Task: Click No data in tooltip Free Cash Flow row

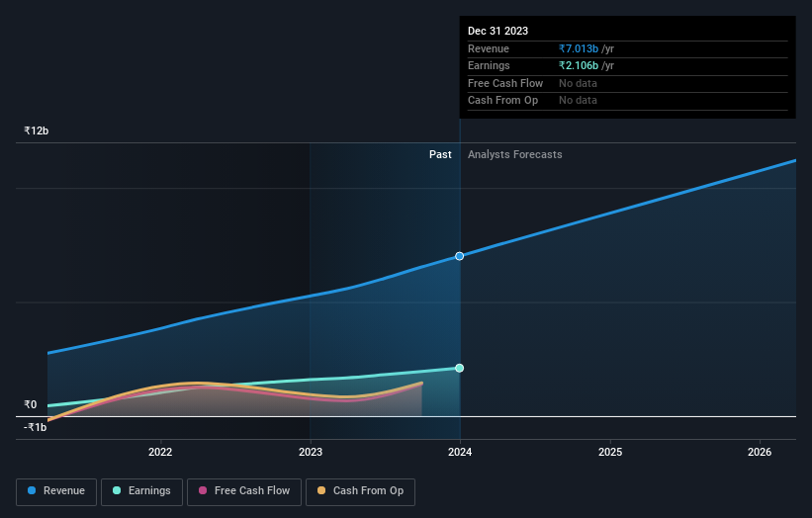Action: (x=578, y=83)
